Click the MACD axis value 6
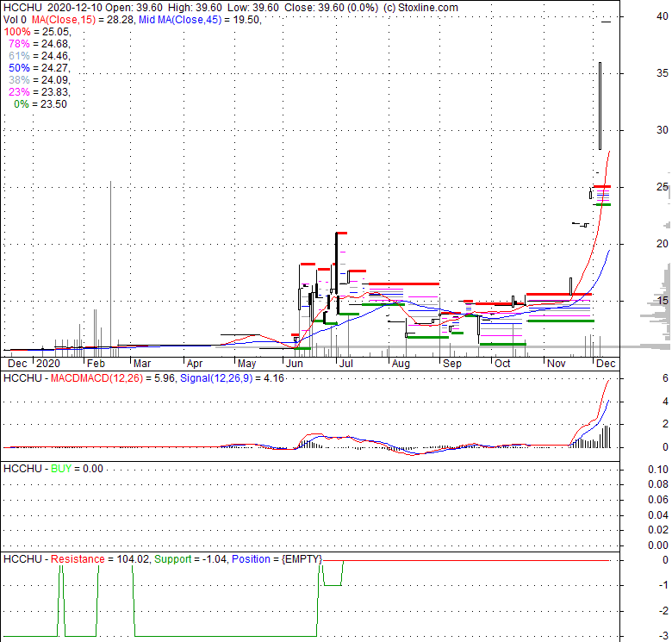This screenshot has width=672, height=642. [665, 378]
